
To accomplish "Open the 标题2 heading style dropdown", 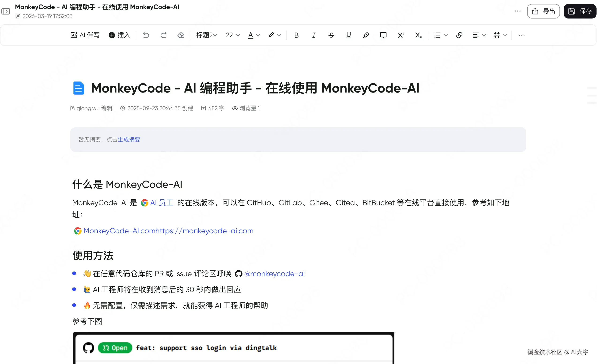I will coord(206,35).
